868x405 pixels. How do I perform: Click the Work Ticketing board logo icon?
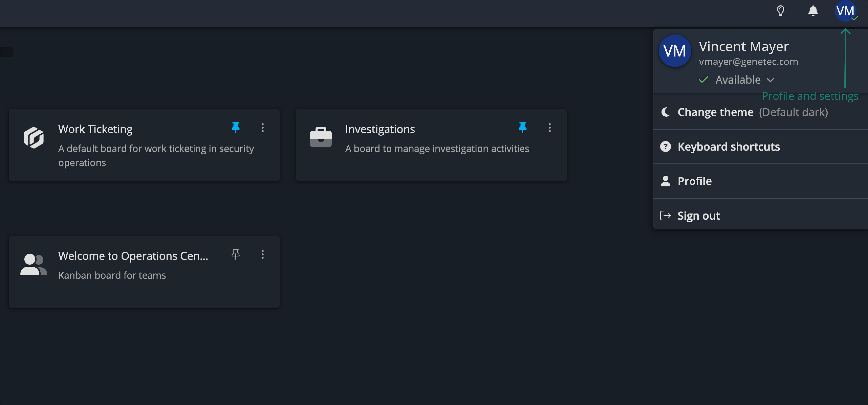click(34, 137)
